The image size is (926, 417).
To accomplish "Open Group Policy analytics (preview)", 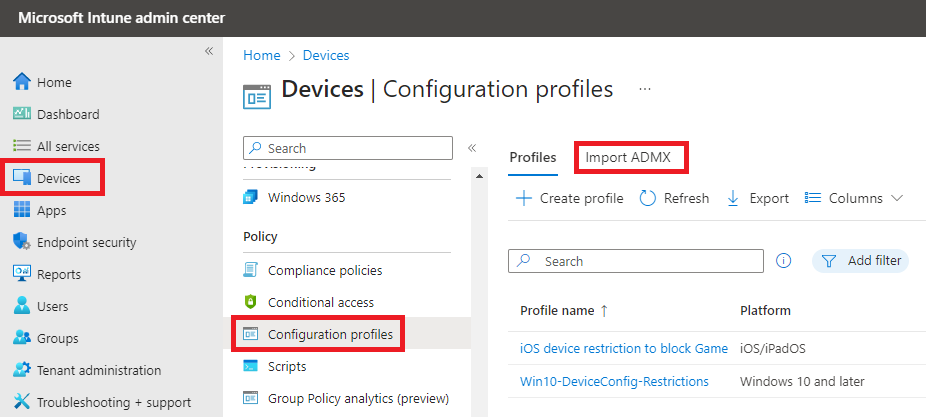I will coord(358,398).
